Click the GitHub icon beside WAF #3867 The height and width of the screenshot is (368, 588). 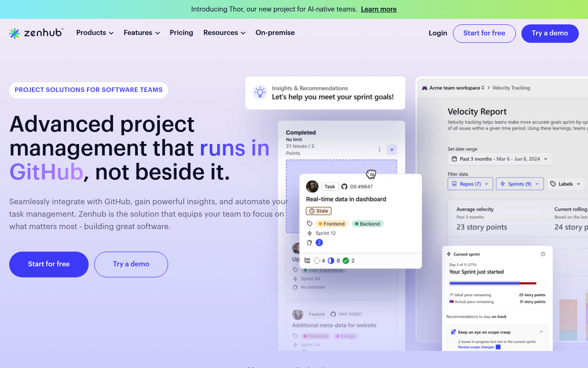pos(333,314)
